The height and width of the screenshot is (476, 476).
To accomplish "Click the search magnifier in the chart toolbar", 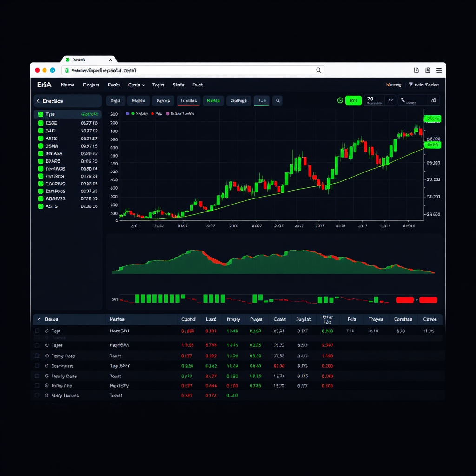I will pyautogui.click(x=278, y=100).
